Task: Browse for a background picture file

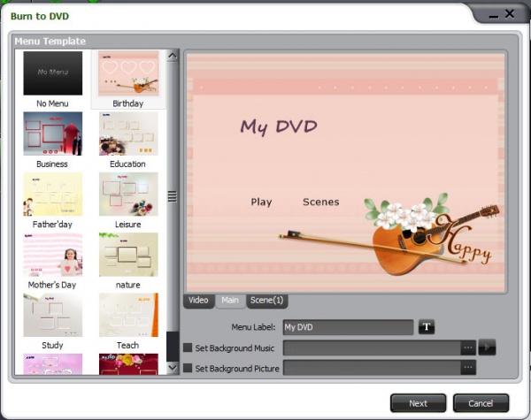Action: (468, 368)
